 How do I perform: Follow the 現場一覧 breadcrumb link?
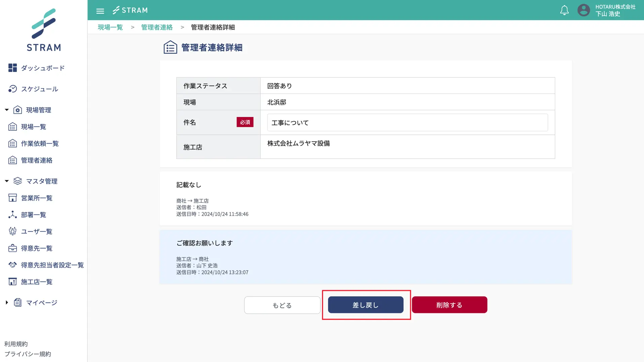coord(110,27)
